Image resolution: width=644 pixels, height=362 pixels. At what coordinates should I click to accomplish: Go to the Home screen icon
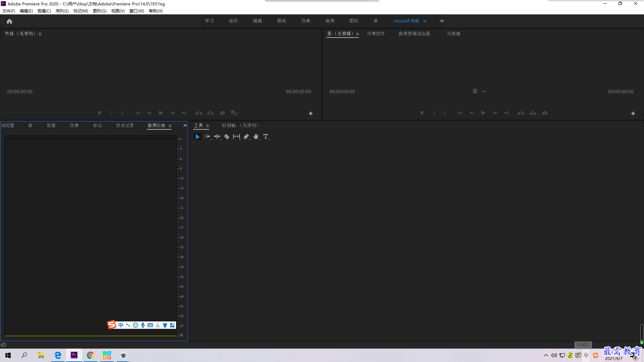coord(9,21)
